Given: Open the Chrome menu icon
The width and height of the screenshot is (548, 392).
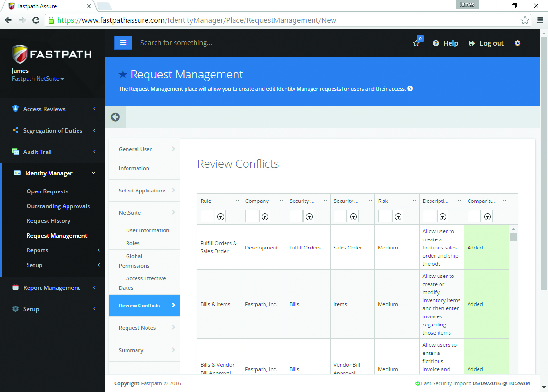Looking at the screenshot, I should [540, 20].
